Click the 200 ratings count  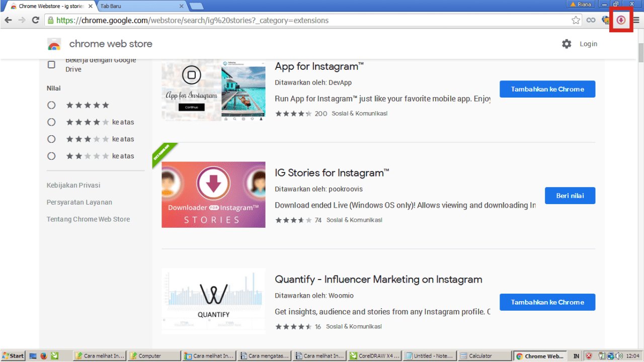320,114
